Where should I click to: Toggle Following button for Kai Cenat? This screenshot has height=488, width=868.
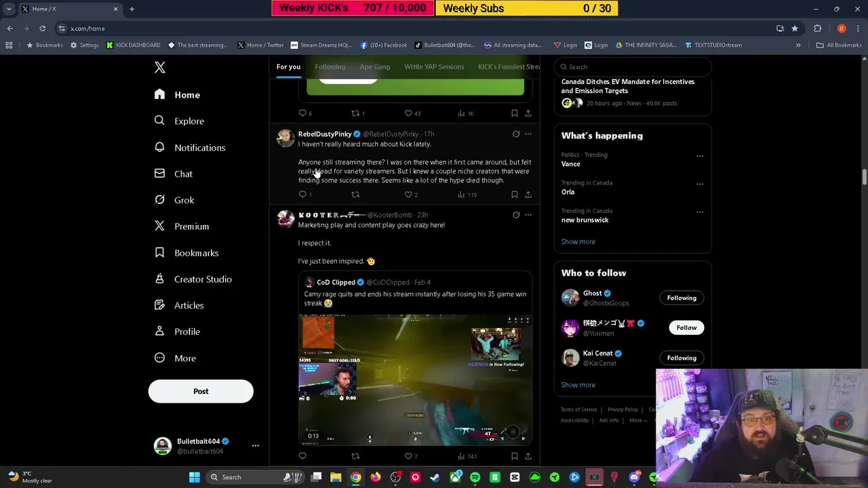pyautogui.click(x=682, y=358)
